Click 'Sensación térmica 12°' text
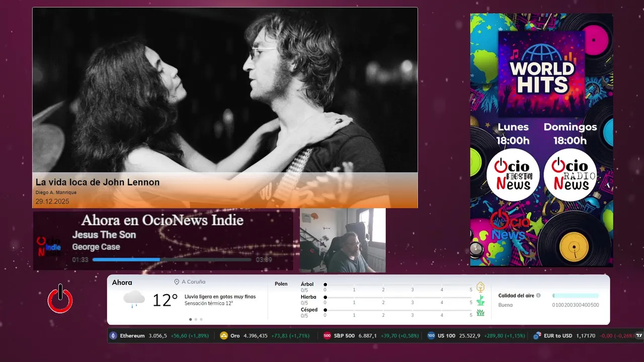Screen dimensions: 644x362 tap(209, 304)
